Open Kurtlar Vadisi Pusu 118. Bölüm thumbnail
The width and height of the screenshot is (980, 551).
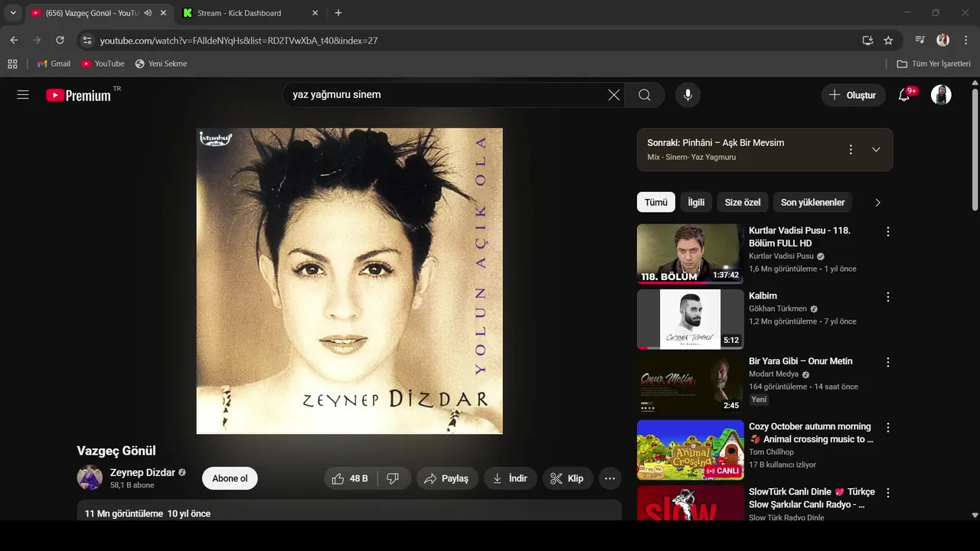point(690,254)
